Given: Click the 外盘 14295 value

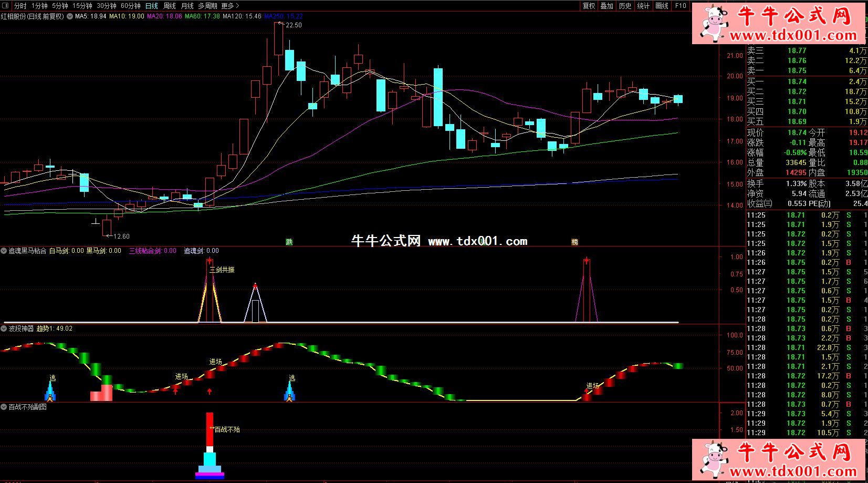Looking at the screenshot, I should coord(796,172).
